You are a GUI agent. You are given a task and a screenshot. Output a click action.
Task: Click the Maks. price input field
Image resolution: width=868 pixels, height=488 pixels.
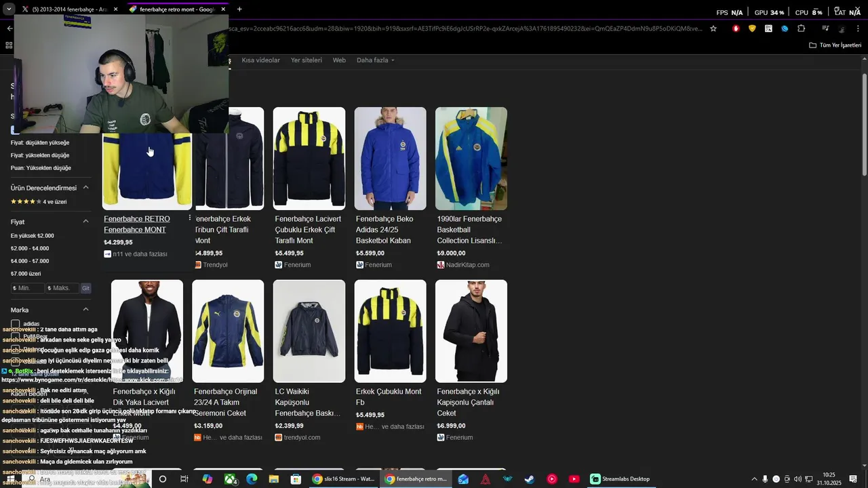click(x=62, y=288)
